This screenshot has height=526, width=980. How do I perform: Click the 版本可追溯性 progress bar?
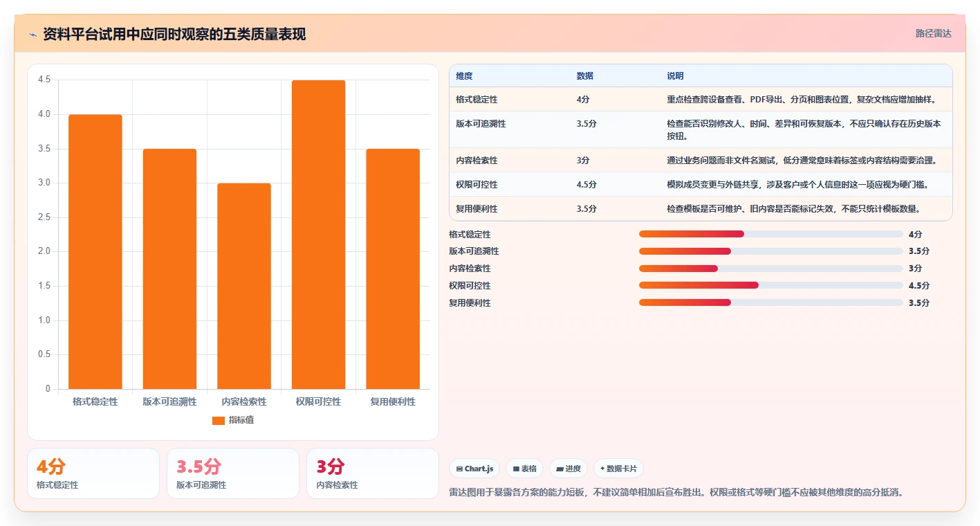tap(771, 251)
